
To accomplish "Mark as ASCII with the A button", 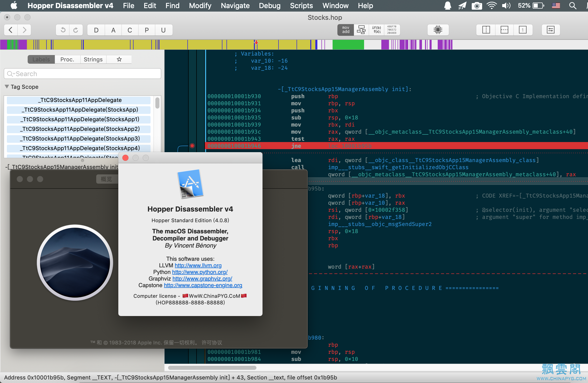I will click(x=113, y=30).
